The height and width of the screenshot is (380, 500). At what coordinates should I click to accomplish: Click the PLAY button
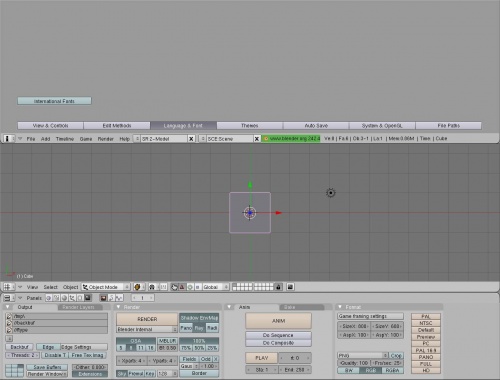[x=262, y=358]
